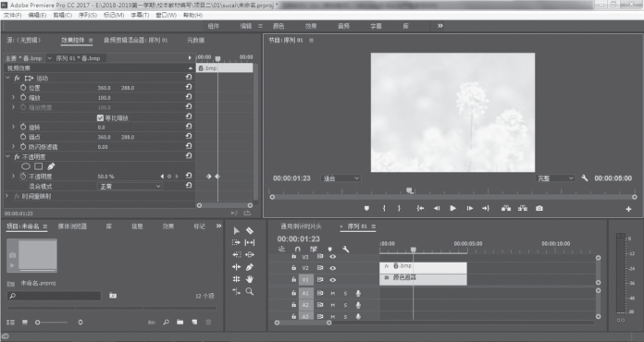This screenshot has height=342, width=644.
Task: Open the 适合 zoom level dropdown
Action: click(x=341, y=178)
